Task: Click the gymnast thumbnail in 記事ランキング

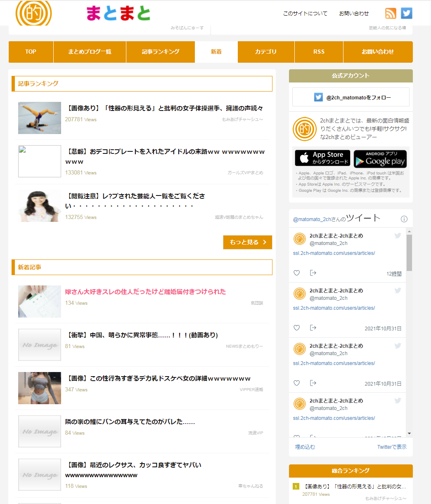Action: click(x=40, y=118)
